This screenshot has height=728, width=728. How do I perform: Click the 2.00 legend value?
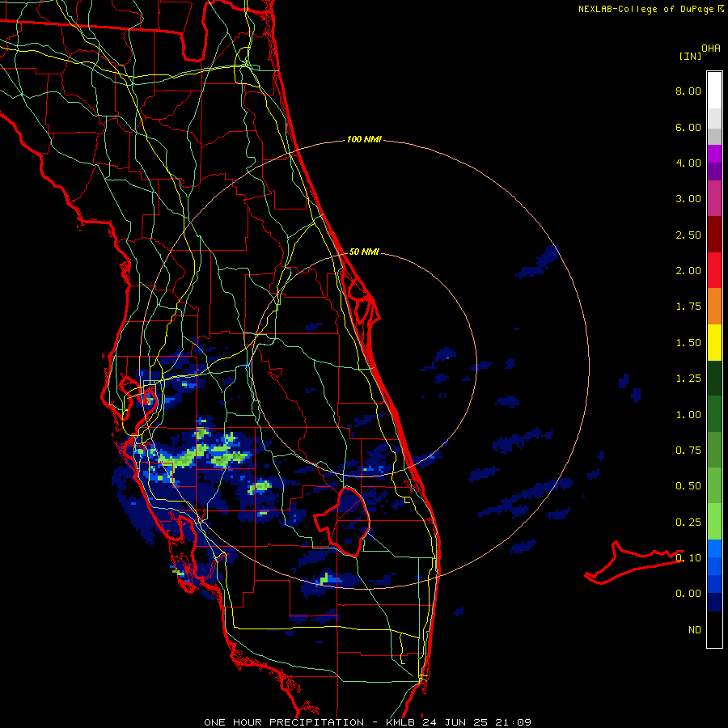click(x=688, y=271)
